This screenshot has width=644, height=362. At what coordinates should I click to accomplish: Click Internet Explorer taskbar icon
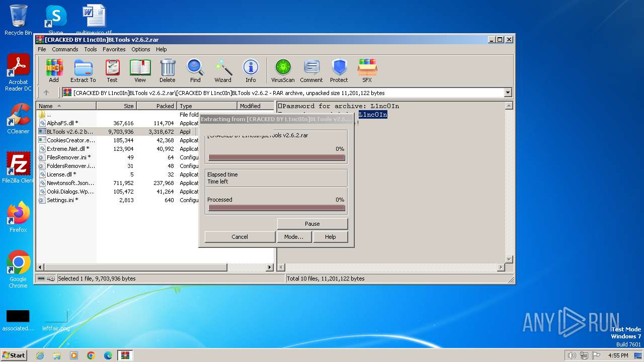coord(40,355)
